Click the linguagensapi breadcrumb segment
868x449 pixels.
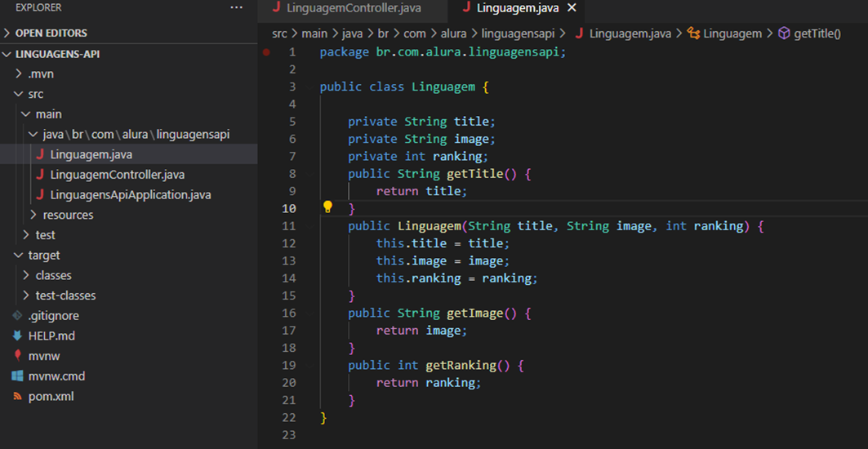pyautogui.click(x=518, y=33)
